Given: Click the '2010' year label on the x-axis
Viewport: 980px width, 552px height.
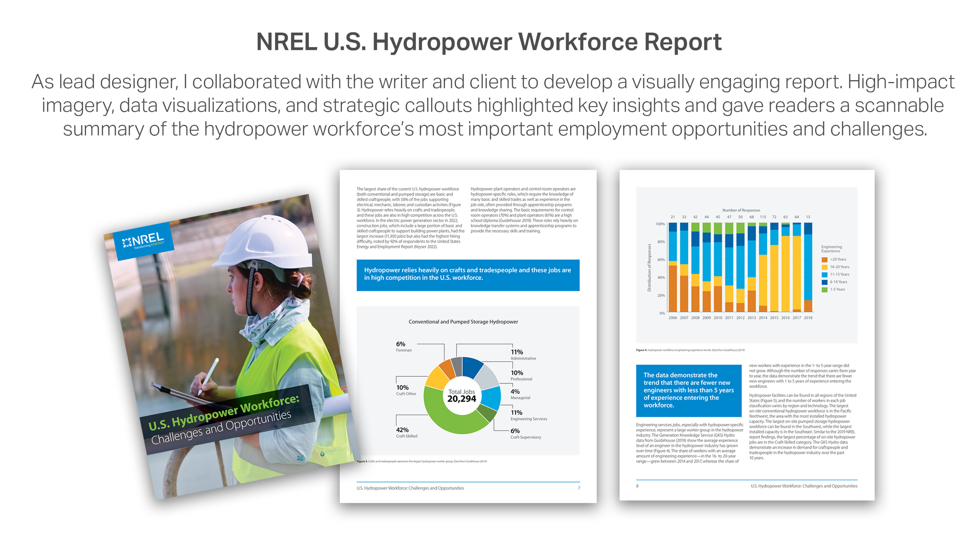Looking at the screenshot, I should pyautogui.click(x=717, y=318).
